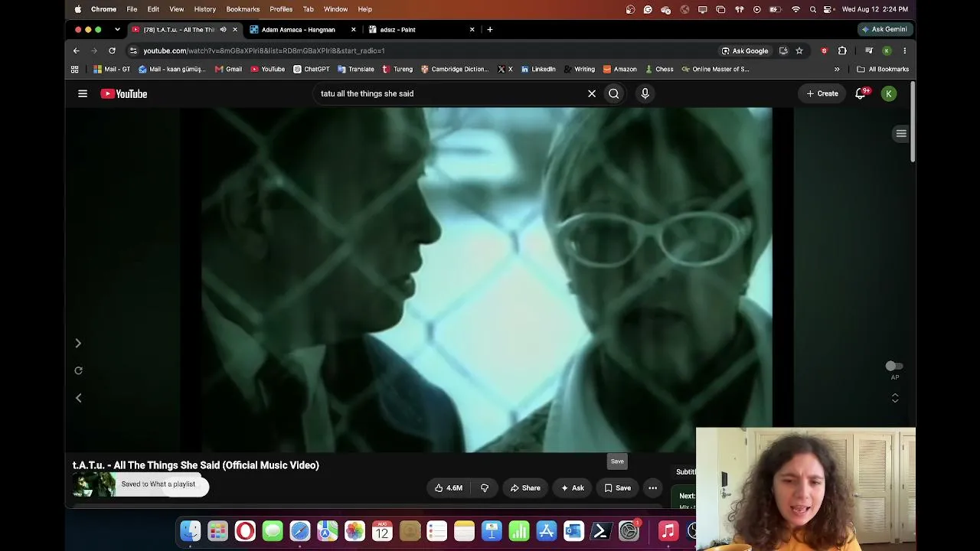The height and width of the screenshot is (551, 980).
Task: Open the Create menu on YouTube
Action: (x=822, y=93)
